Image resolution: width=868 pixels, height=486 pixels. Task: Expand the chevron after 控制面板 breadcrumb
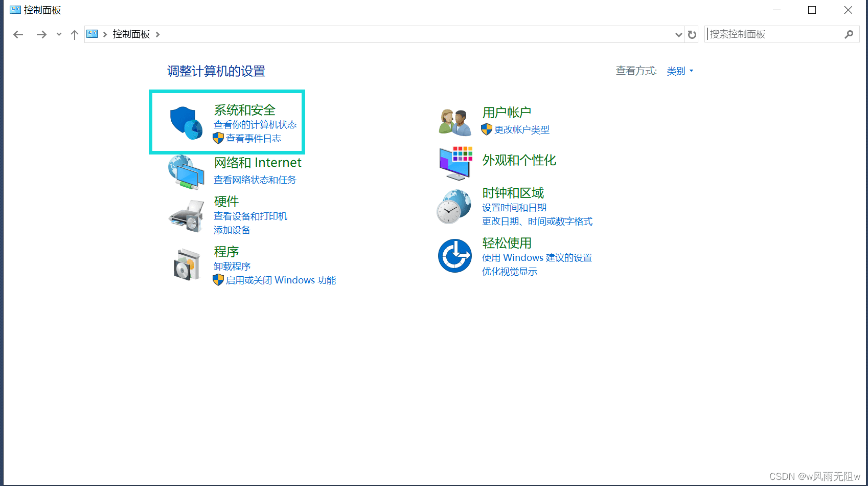pyautogui.click(x=157, y=34)
